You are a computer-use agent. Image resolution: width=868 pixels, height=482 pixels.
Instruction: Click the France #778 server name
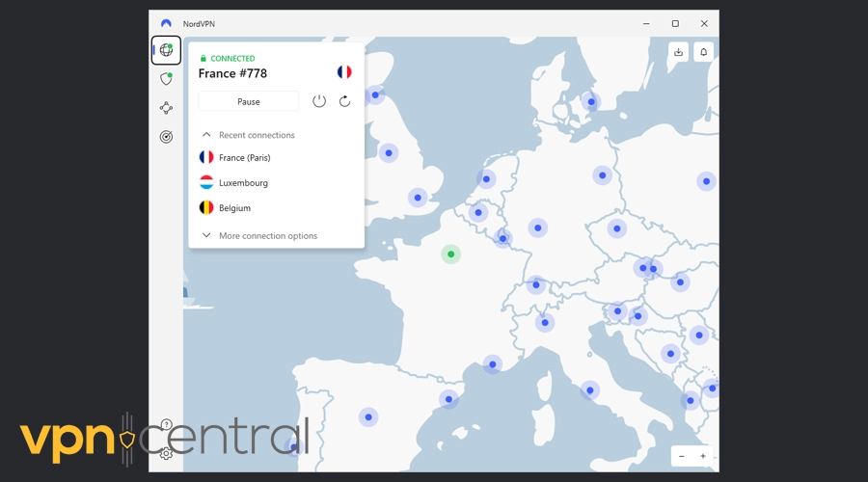click(x=232, y=73)
